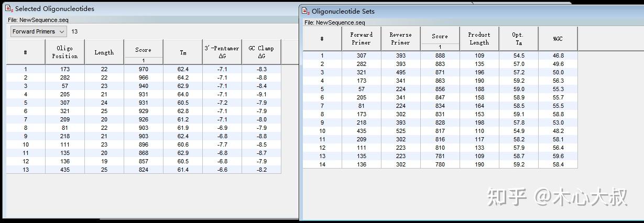Select oligo position 205 in Selected Oligonucleotides
The height and width of the screenshot is (223, 644).
(x=65, y=94)
